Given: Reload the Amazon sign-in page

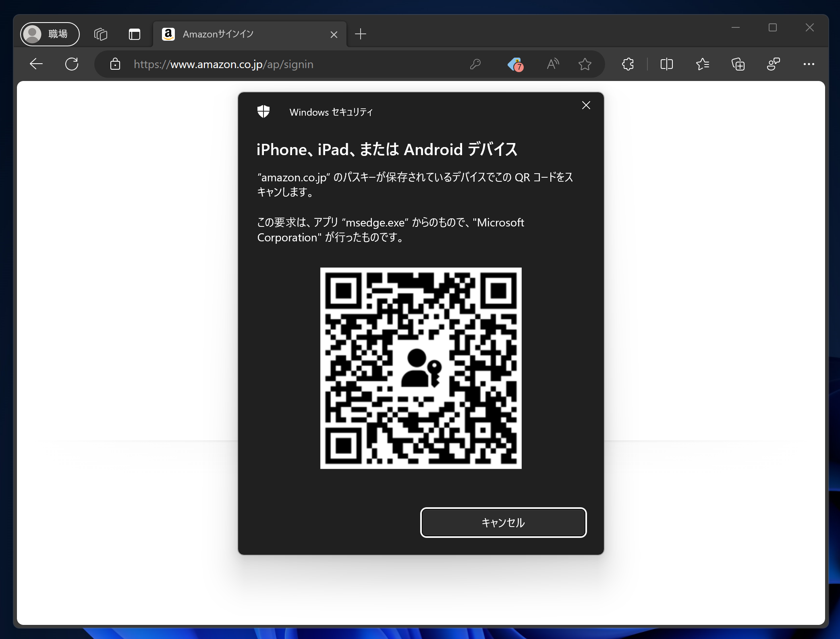Looking at the screenshot, I should (72, 64).
